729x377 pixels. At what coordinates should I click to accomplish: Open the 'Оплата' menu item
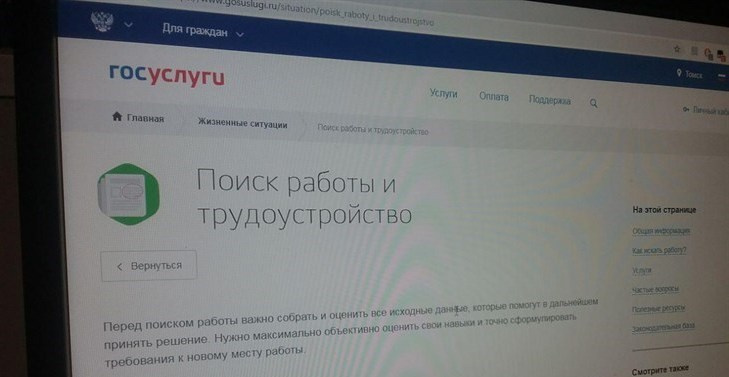pos(494,97)
